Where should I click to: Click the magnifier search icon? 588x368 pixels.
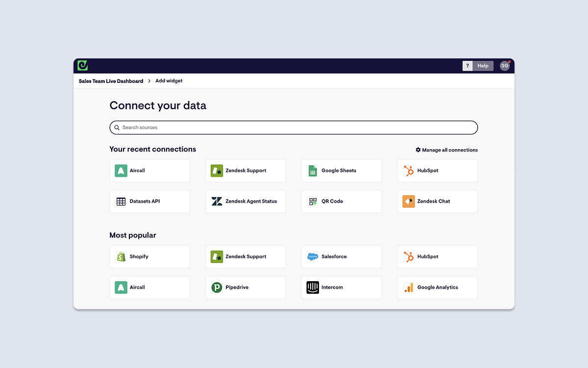tap(117, 128)
